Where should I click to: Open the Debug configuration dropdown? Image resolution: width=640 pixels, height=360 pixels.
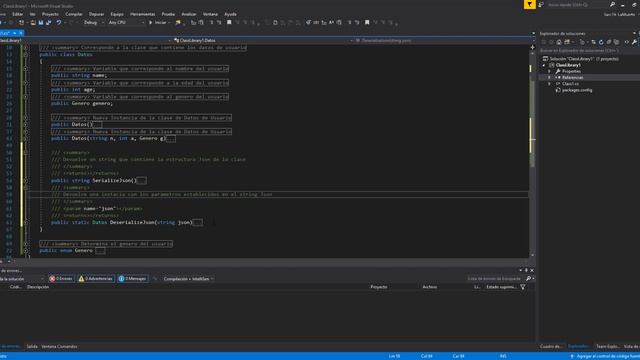coord(93,22)
